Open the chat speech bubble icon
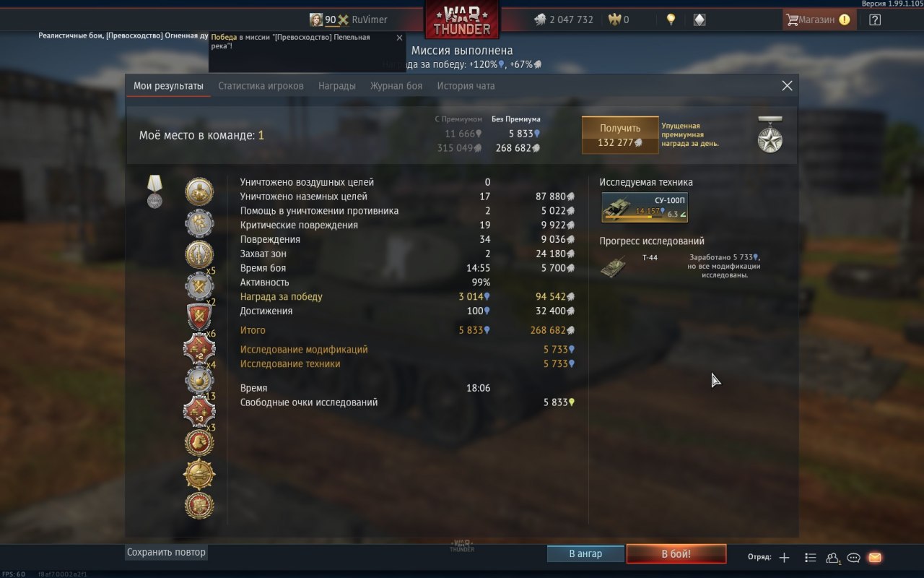 click(853, 557)
